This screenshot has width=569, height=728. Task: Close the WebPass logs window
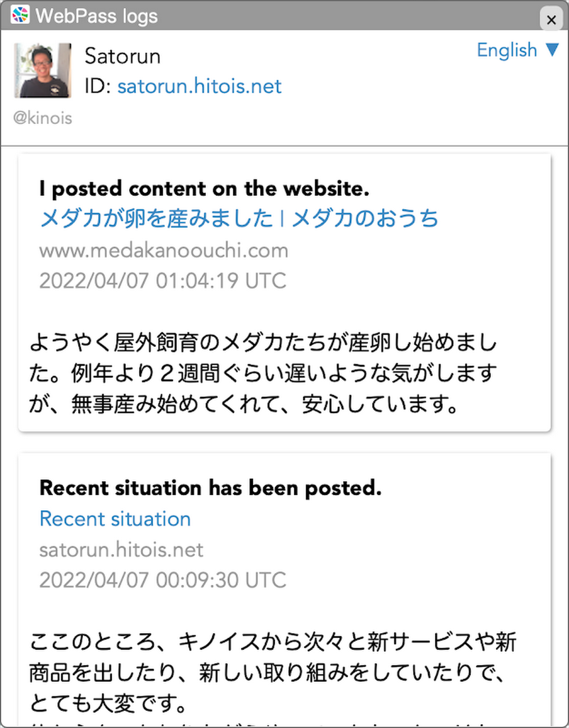coord(551,20)
